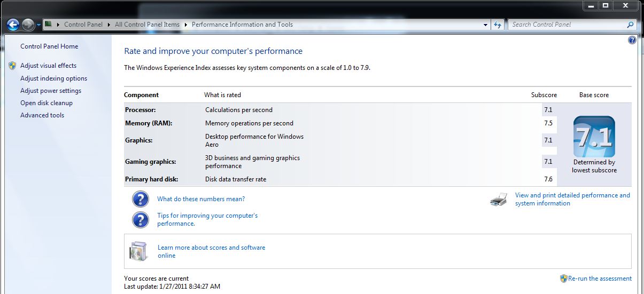Open Help via the blue question icon

tap(632, 40)
